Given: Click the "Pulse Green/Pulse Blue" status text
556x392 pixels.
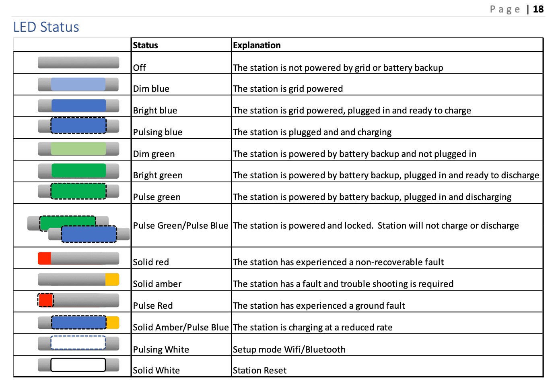Looking at the screenshot, I should [x=181, y=225].
